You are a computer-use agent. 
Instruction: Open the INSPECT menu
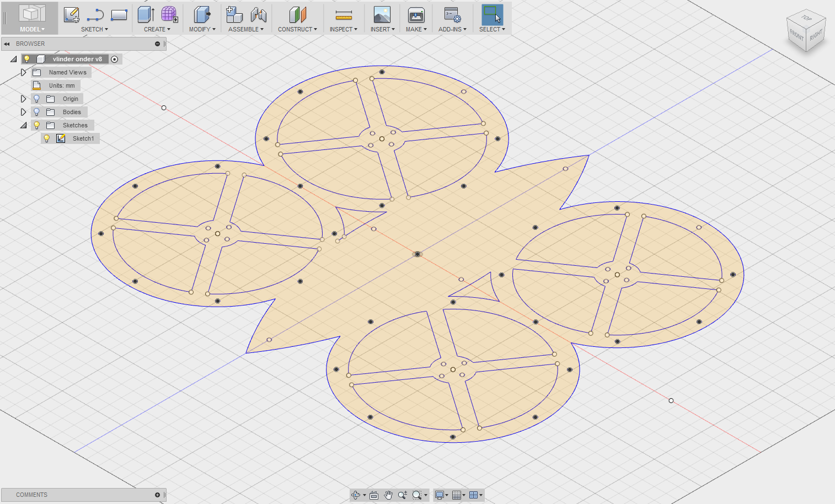(343, 29)
